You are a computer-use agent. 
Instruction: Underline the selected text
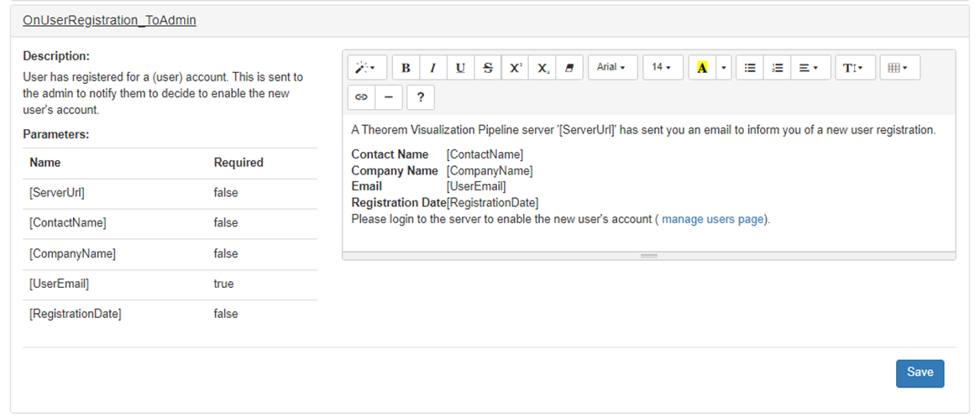(x=460, y=68)
